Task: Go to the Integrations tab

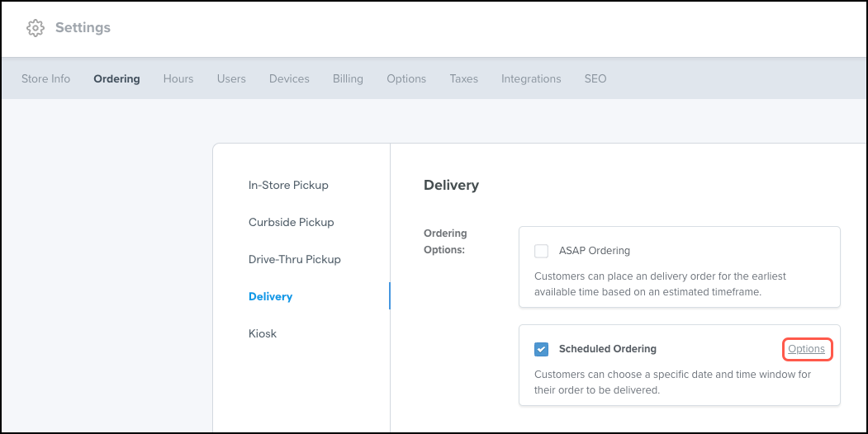Action: click(x=531, y=78)
